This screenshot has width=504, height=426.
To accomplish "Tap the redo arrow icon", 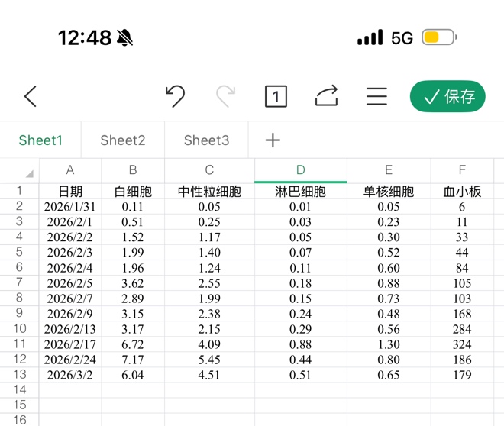I will [x=225, y=96].
